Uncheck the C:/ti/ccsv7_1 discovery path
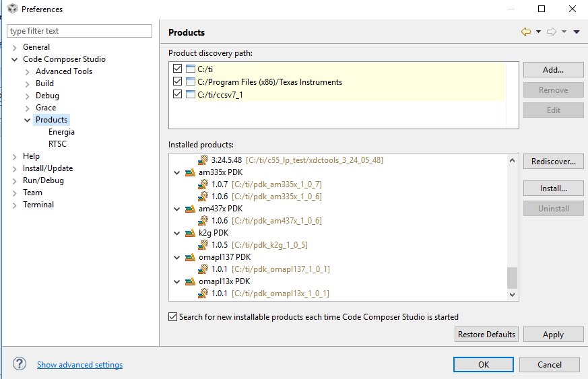Image resolution: width=588 pixels, height=379 pixels. coord(177,94)
